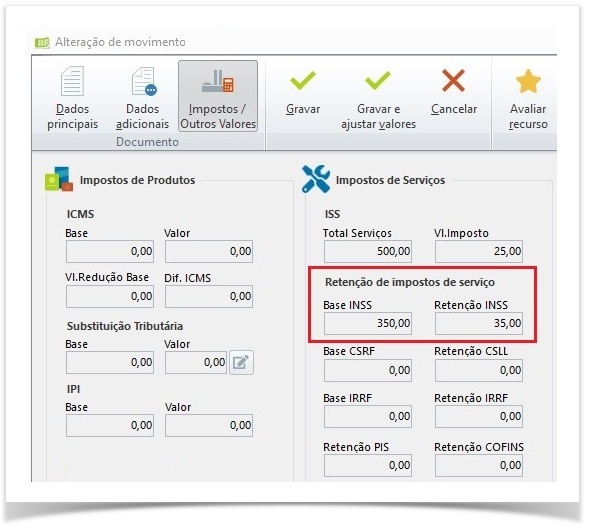Click the ICMS Base input field
The image size is (593, 531).
[x=110, y=252]
